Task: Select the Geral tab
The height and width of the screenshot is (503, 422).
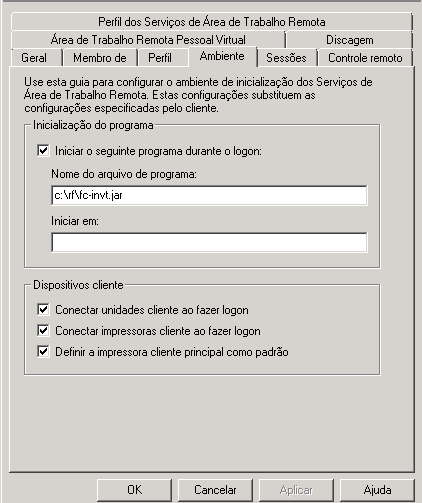Action: 34,58
